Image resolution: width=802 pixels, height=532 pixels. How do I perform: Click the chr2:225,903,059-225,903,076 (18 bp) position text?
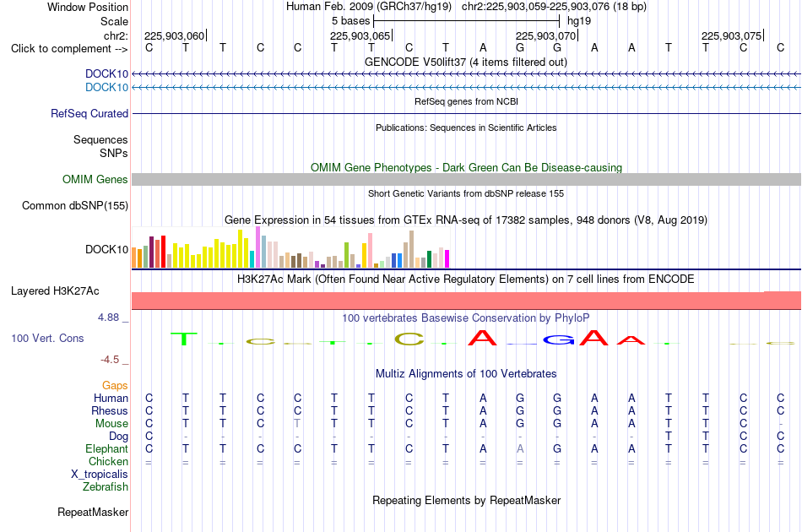point(554,7)
